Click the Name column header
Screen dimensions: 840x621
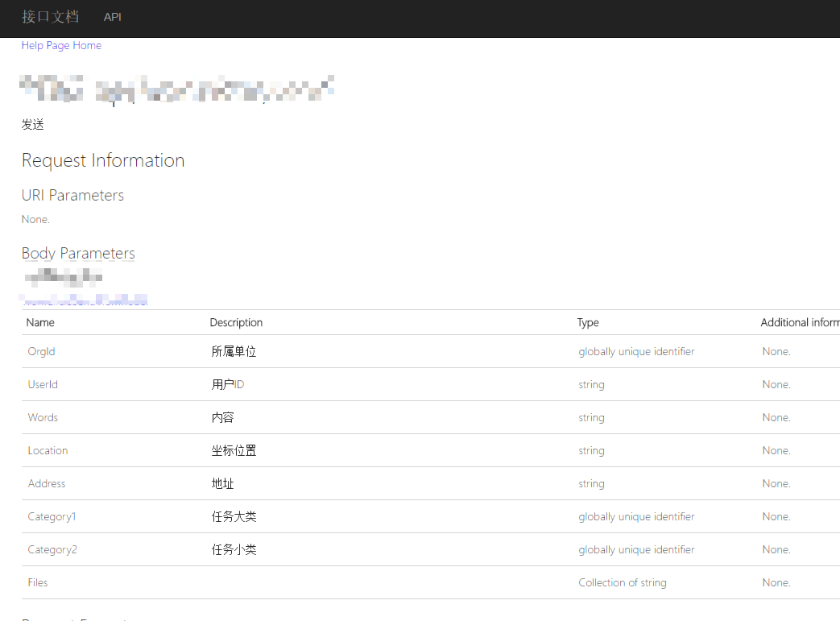40,323
